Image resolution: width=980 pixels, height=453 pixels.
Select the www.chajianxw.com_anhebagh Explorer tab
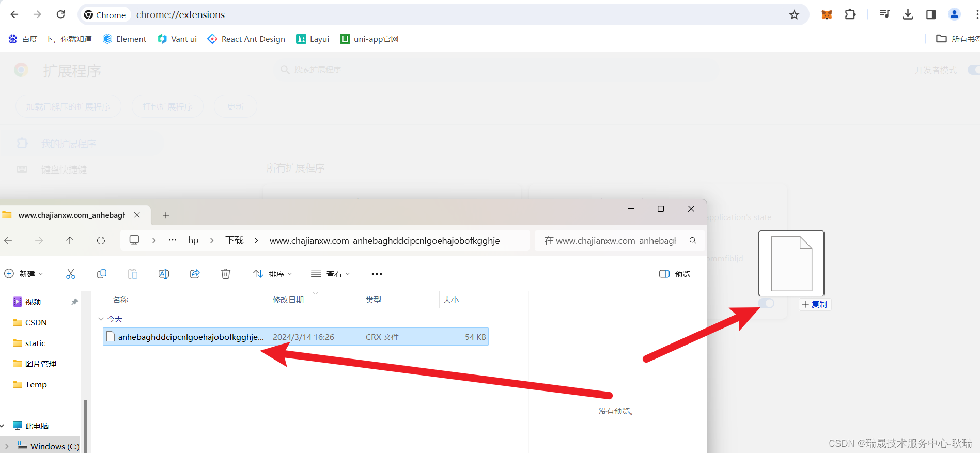point(71,215)
